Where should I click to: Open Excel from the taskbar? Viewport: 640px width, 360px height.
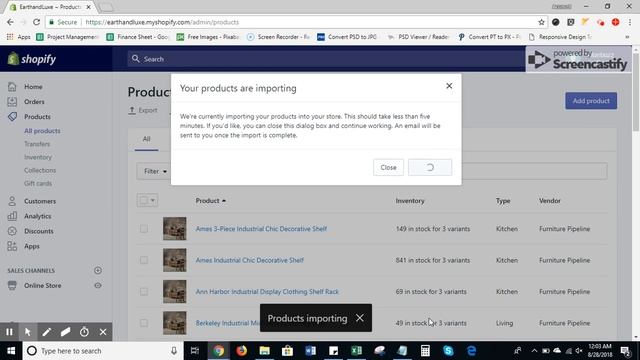point(356,351)
